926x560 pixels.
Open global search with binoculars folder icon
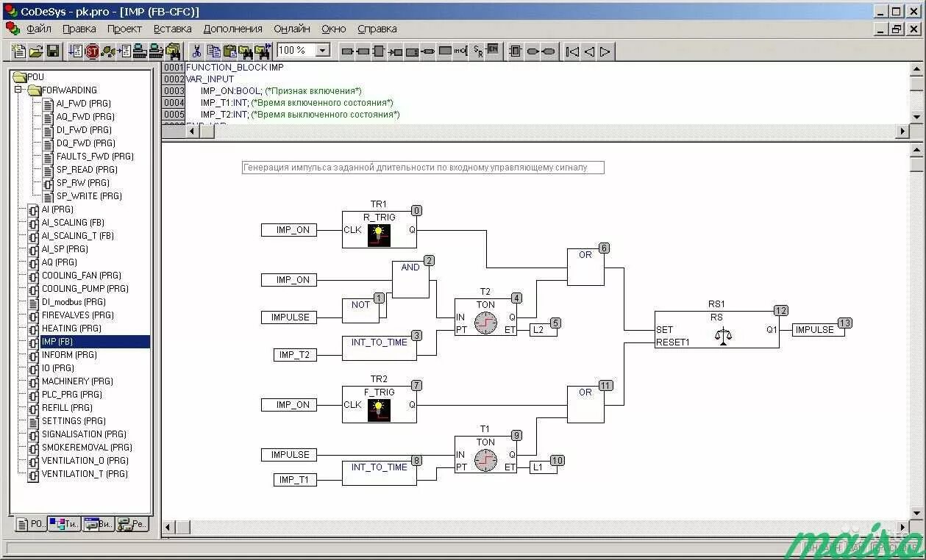click(x=173, y=51)
